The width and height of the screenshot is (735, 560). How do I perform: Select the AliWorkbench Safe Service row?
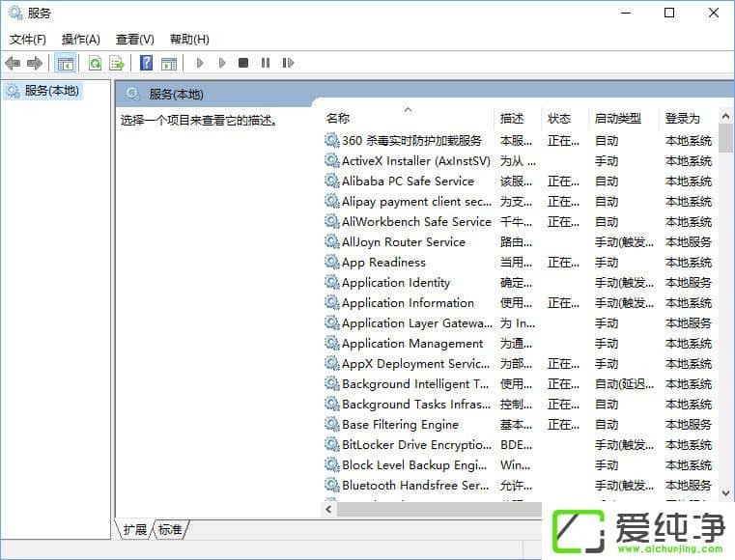519,222
